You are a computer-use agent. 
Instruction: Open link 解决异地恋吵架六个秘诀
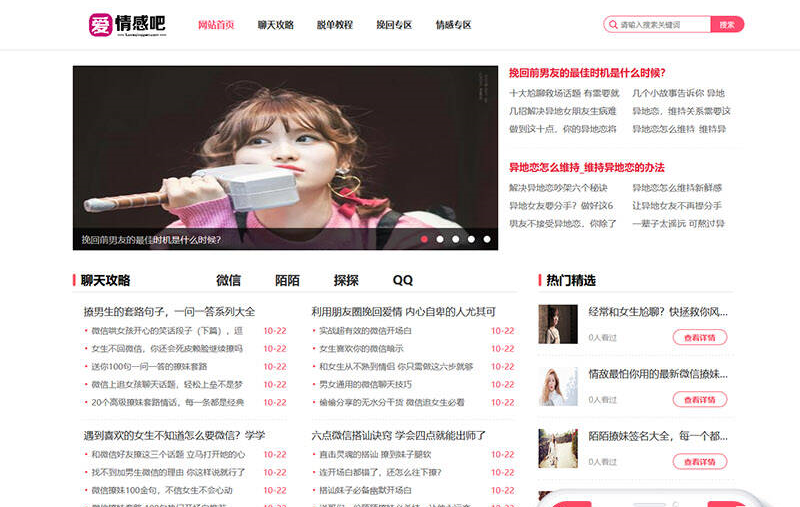tap(558, 188)
